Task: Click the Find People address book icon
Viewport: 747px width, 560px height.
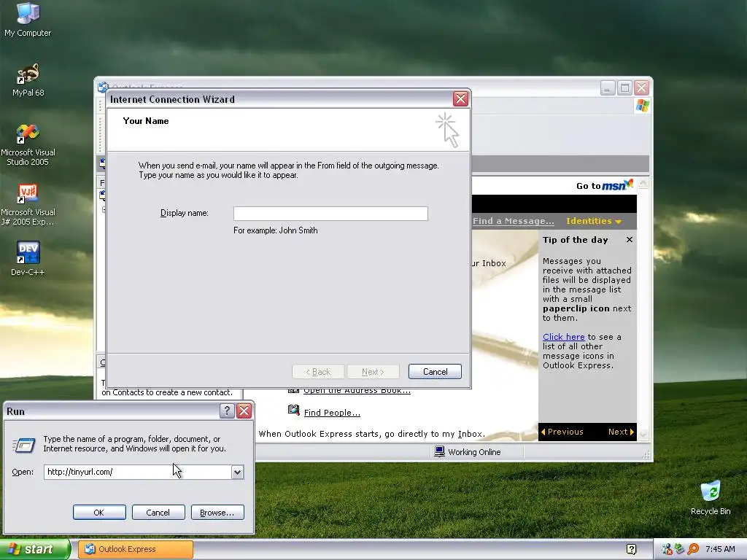Action: pyautogui.click(x=293, y=411)
